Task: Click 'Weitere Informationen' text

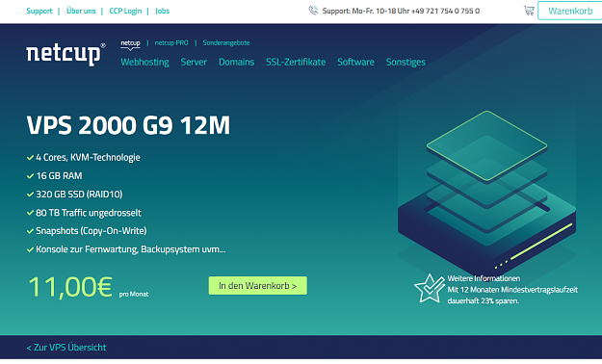Action: [x=484, y=278]
